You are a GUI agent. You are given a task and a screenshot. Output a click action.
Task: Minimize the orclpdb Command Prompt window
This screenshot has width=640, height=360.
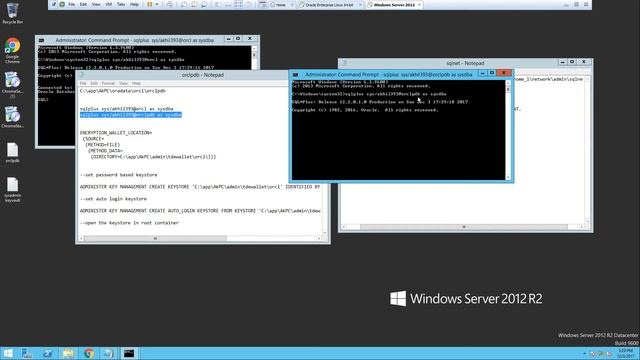point(482,73)
